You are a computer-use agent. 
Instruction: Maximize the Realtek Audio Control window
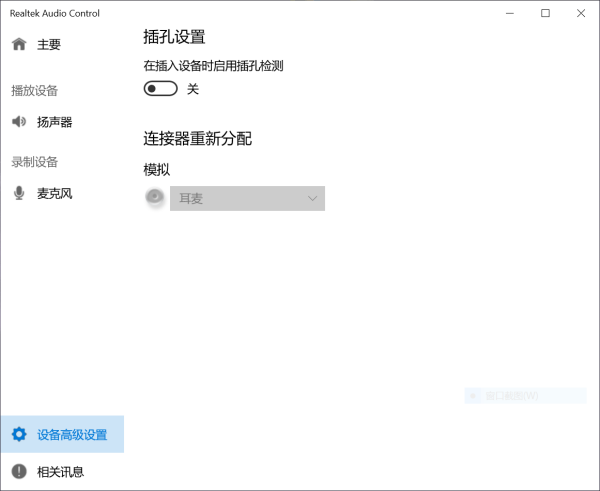(545, 13)
